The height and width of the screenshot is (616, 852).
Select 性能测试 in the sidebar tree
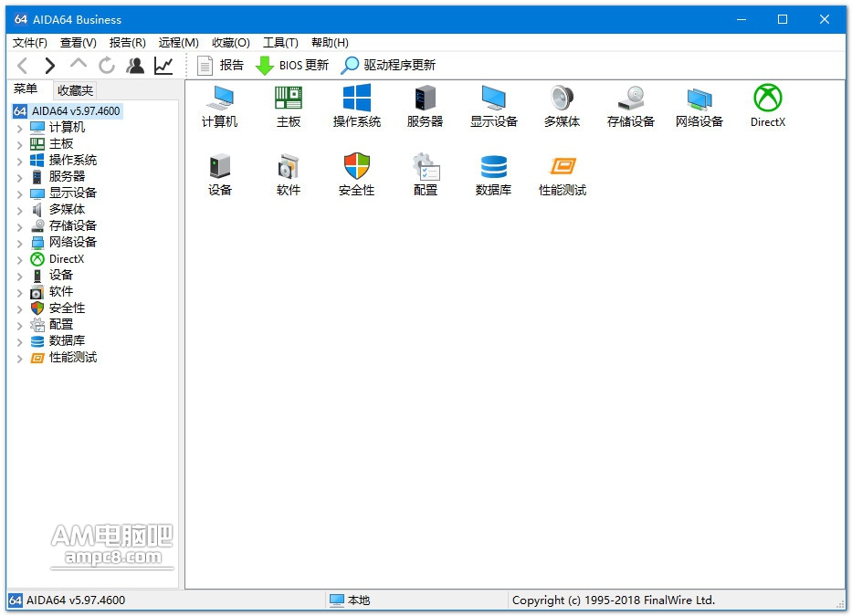tap(64, 357)
